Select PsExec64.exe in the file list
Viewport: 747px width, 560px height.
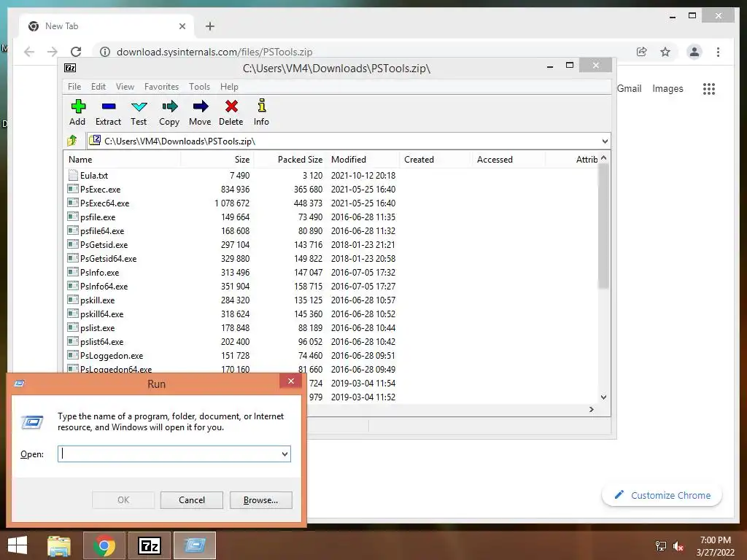(104, 203)
